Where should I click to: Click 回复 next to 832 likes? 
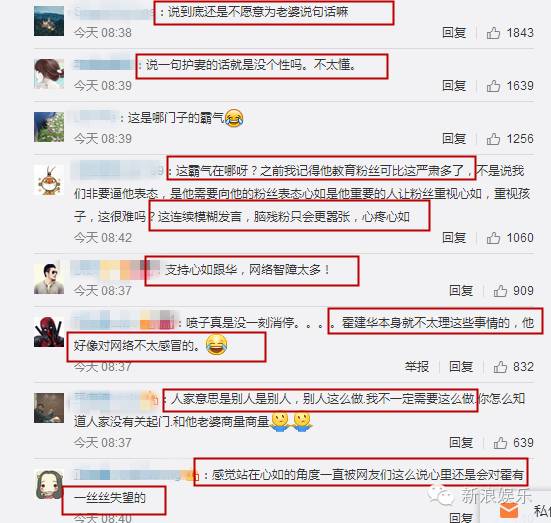tap(461, 367)
